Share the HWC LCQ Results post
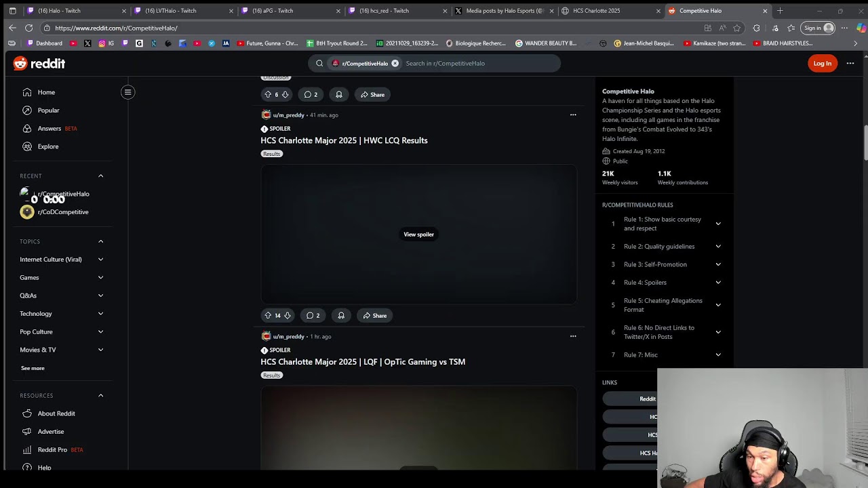This screenshot has width=868, height=488. pos(374,315)
